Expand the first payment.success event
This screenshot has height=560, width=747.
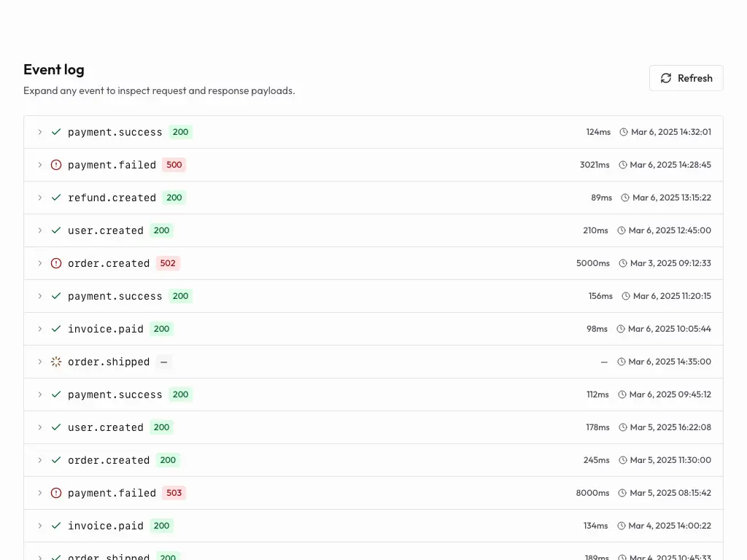(x=40, y=132)
